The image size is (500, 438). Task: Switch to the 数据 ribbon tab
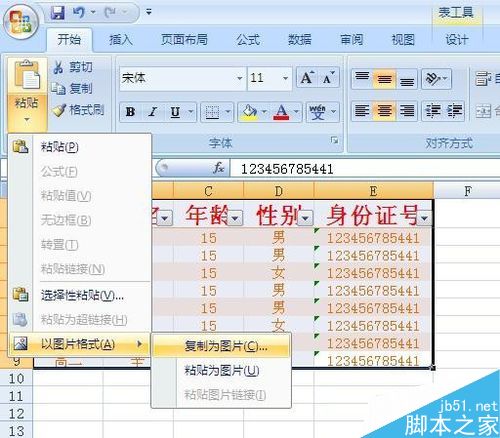(x=300, y=39)
